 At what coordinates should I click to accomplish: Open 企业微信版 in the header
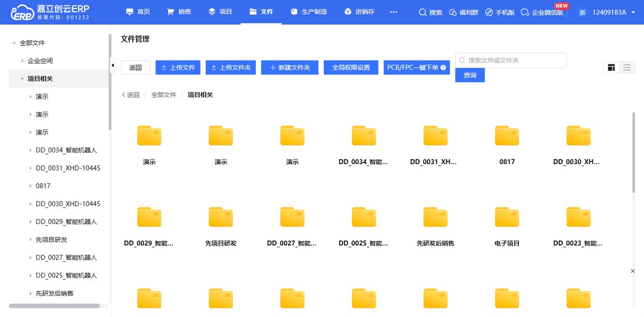[x=542, y=12]
